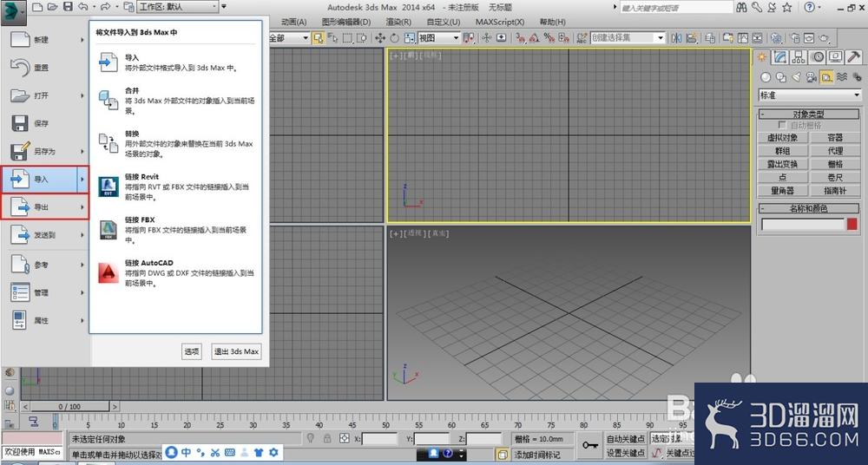Expand the 另存为 submenu arrow
The height and width of the screenshot is (465, 868).
(x=82, y=151)
